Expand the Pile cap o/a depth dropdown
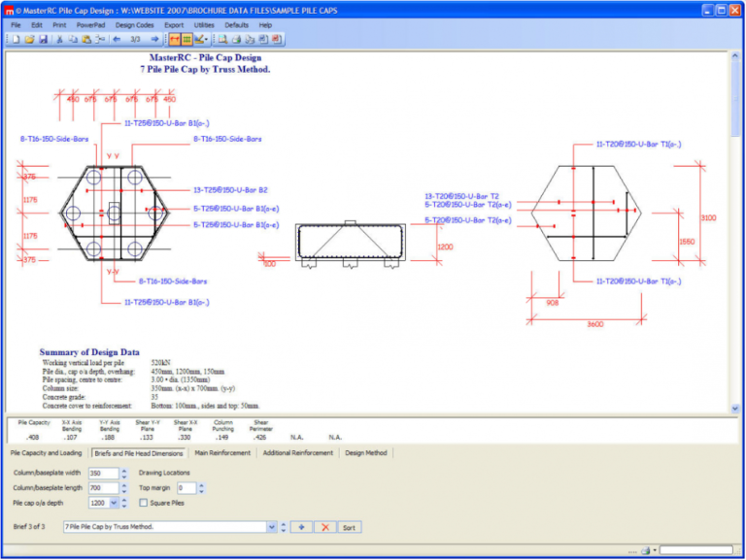Image resolution: width=746 pixels, height=560 pixels. pos(114,503)
